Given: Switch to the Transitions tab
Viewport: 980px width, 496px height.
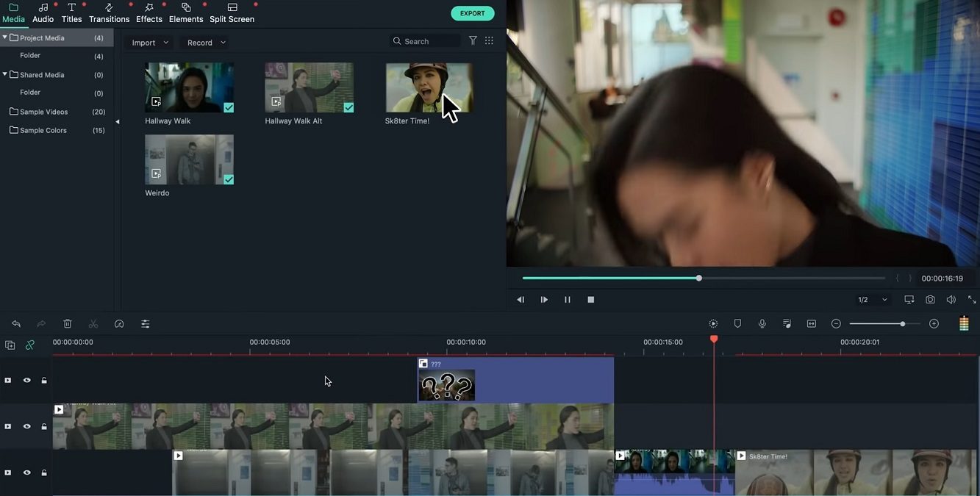Looking at the screenshot, I should [x=109, y=18].
